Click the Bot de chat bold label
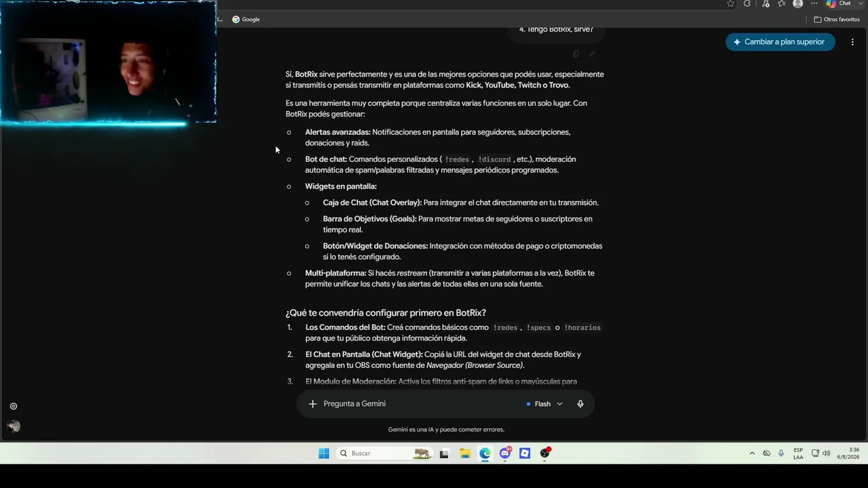 [x=326, y=159]
